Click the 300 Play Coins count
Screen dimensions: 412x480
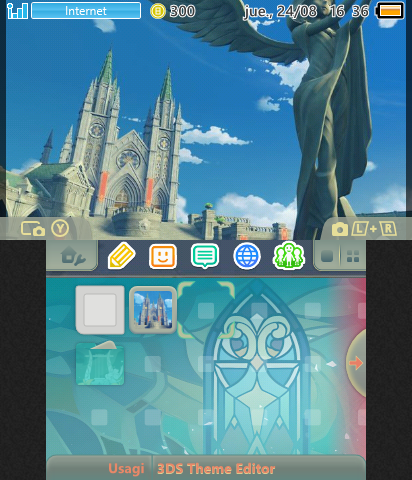pos(182,11)
